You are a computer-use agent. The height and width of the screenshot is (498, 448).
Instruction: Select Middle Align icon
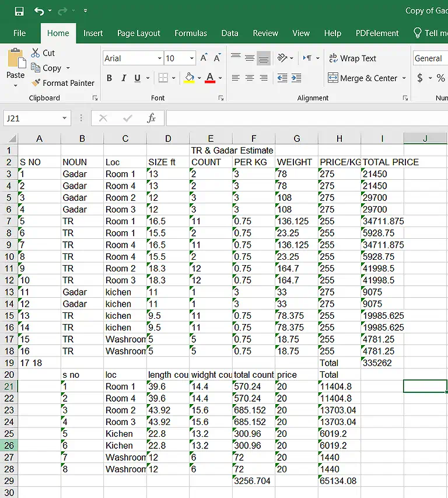[x=250, y=58]
